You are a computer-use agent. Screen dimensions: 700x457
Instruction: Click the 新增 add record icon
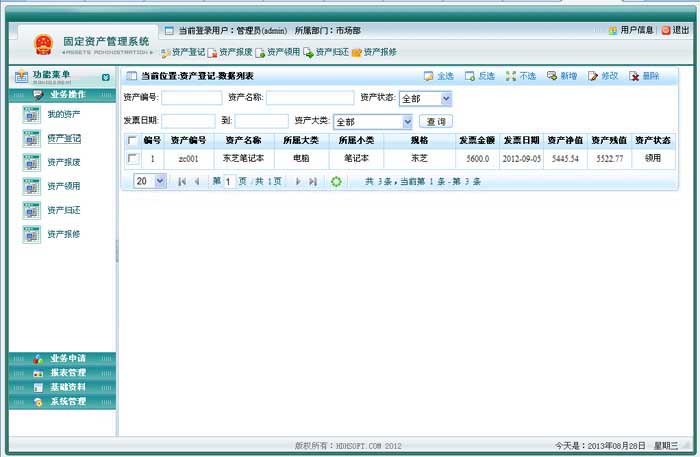(x=552, y=76)
